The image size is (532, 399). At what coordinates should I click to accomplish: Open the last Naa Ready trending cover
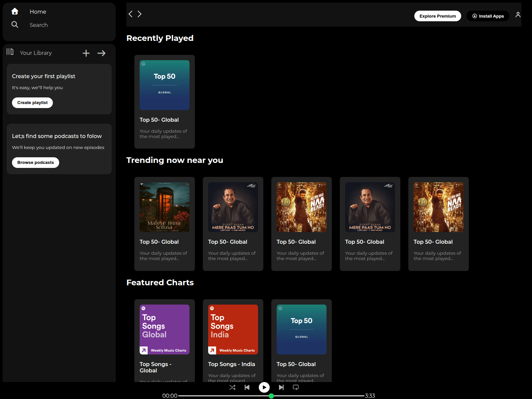439,207
